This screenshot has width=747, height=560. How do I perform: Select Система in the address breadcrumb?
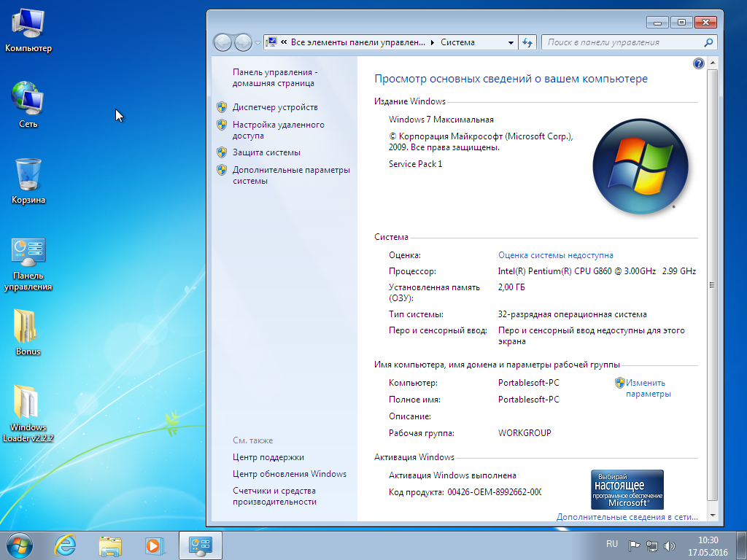[457, 42]
